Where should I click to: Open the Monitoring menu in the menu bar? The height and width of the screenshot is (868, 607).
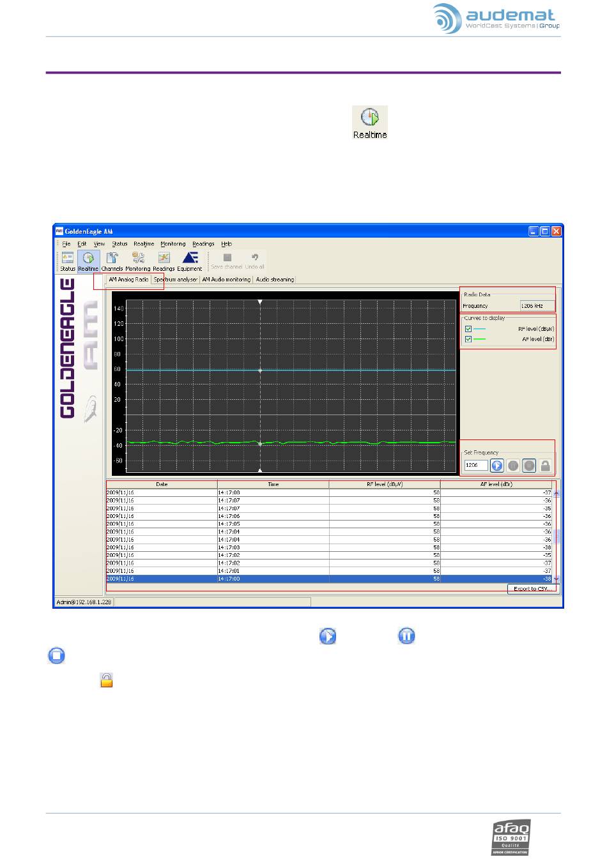173,244
